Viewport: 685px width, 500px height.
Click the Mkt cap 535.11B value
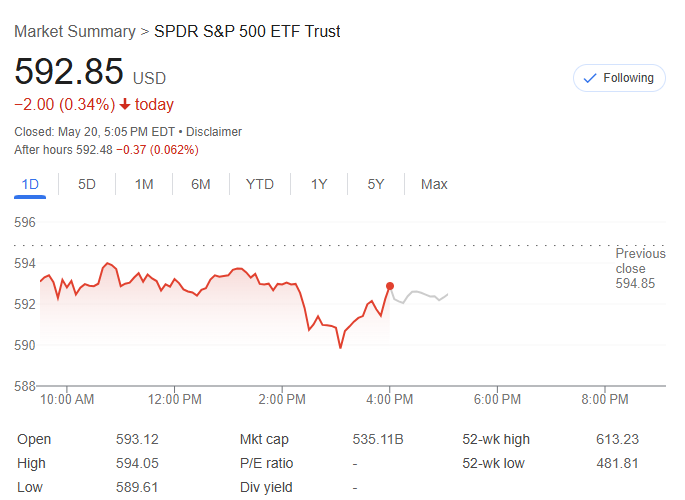(x=377, y=439)
